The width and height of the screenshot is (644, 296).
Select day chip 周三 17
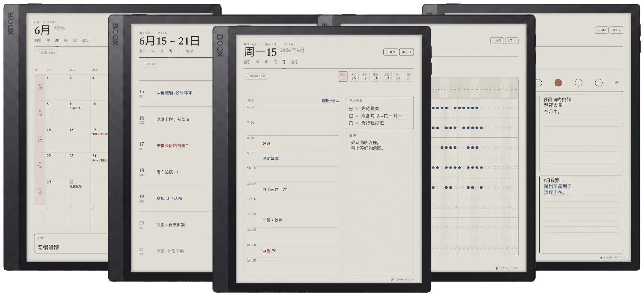[x=364, y=77]
